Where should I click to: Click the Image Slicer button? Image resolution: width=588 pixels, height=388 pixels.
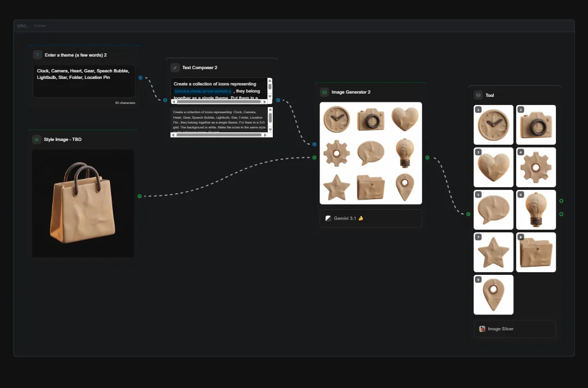click(x=514, y=329)
